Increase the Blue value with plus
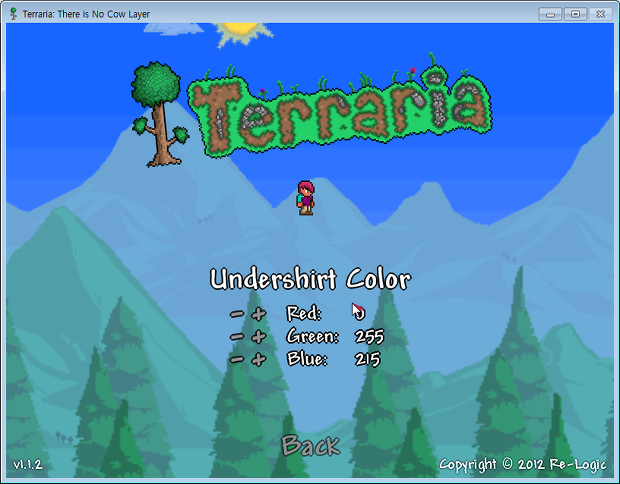Viewport: 620px width, 484px height. 259,359
